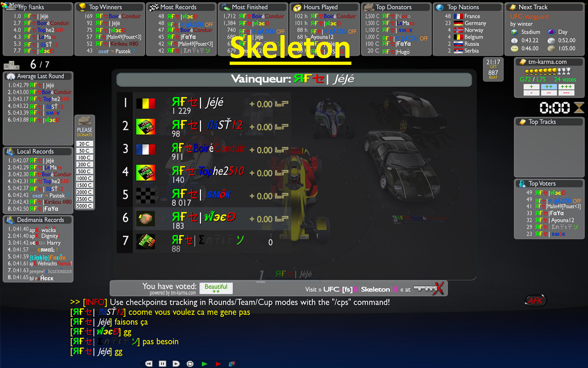Screen dimensions: 588x368
Task: Click the Top Voters header icon
Action: pos(522,183)
